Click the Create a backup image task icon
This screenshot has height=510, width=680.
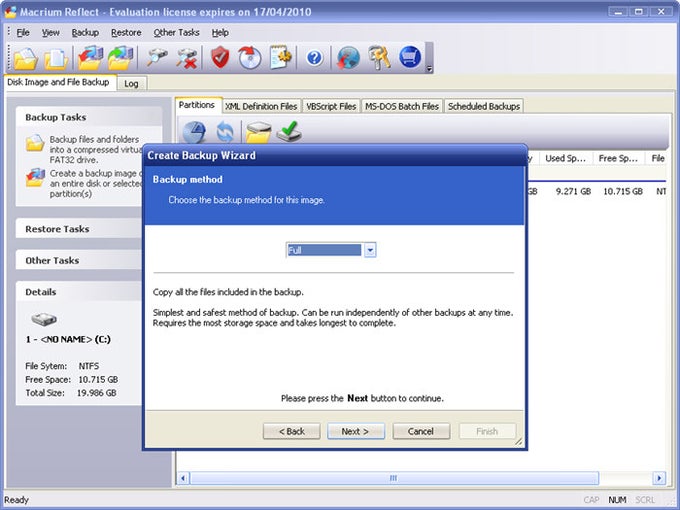tap(35, 178)
